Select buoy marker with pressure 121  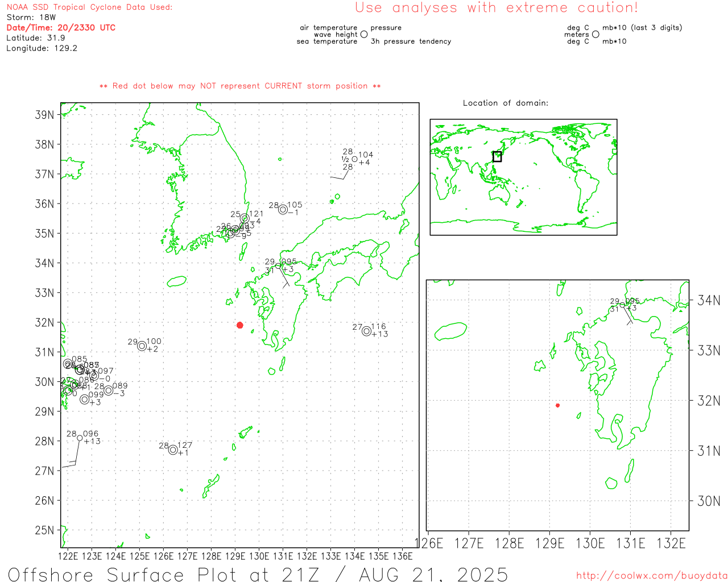(x=245, y=218)
